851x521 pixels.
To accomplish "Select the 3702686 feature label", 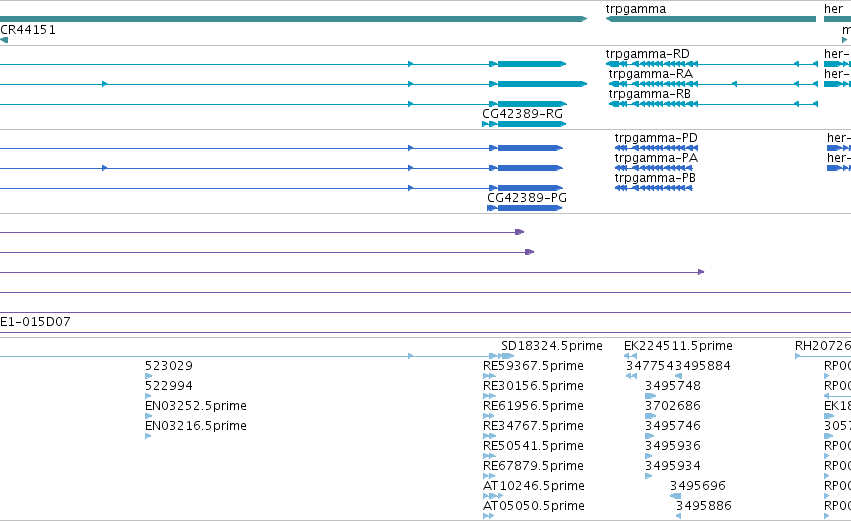I will [x=672, y=406].
